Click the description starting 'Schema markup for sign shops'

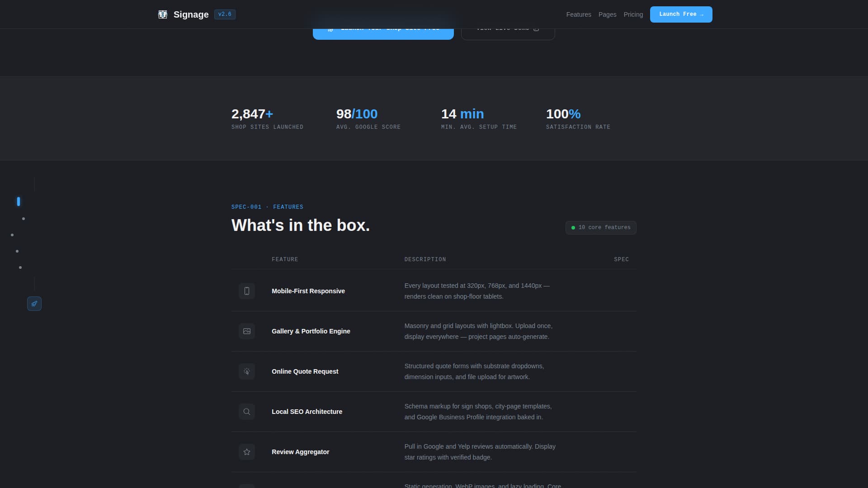pos(478,412)
